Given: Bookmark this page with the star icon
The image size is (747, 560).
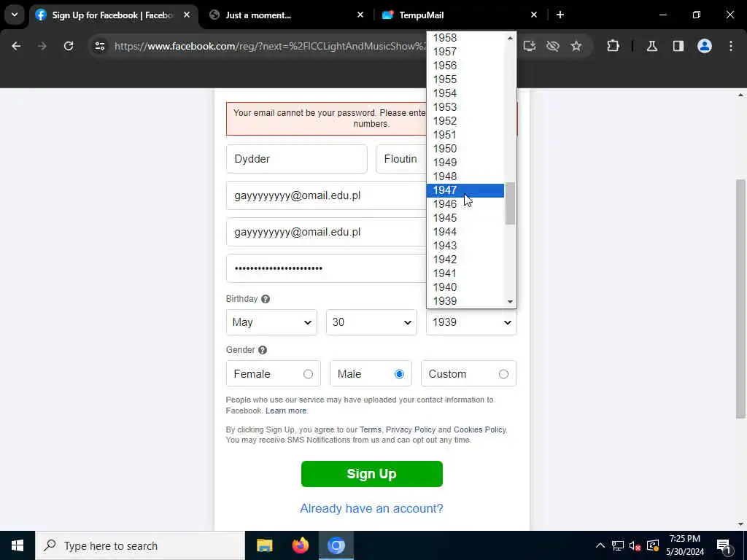Looking at the screenshot, I should (x=576, y=46).
